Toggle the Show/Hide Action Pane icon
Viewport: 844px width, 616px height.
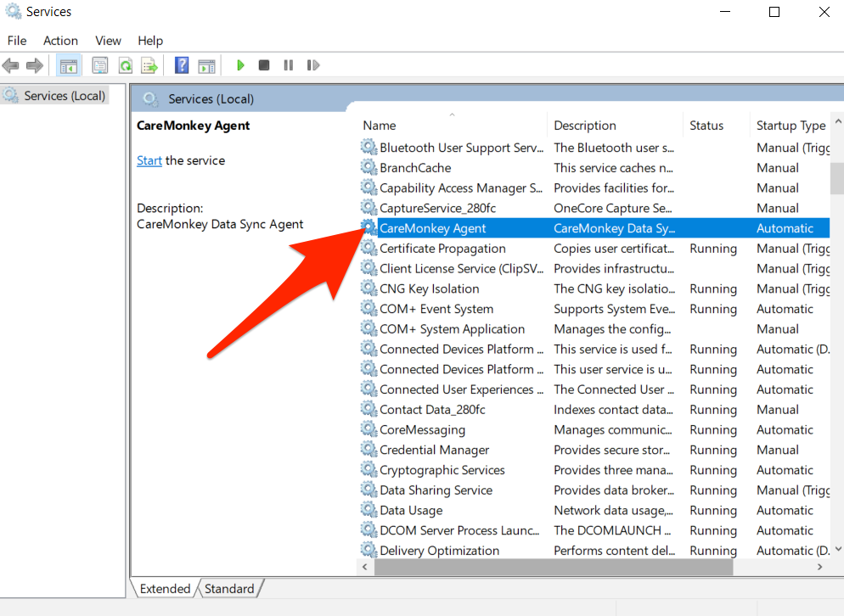pos(206,65)
